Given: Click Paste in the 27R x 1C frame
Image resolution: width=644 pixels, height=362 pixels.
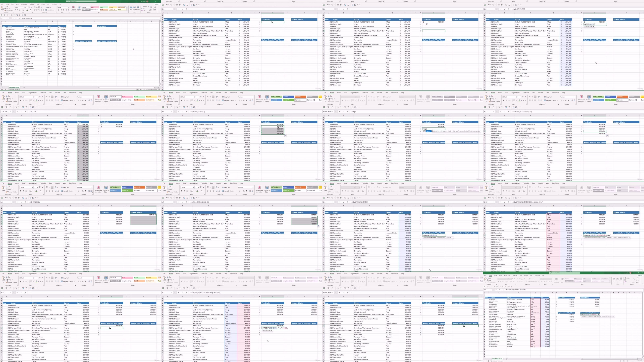Looking at the screenshot, I should tap(3, 98).
